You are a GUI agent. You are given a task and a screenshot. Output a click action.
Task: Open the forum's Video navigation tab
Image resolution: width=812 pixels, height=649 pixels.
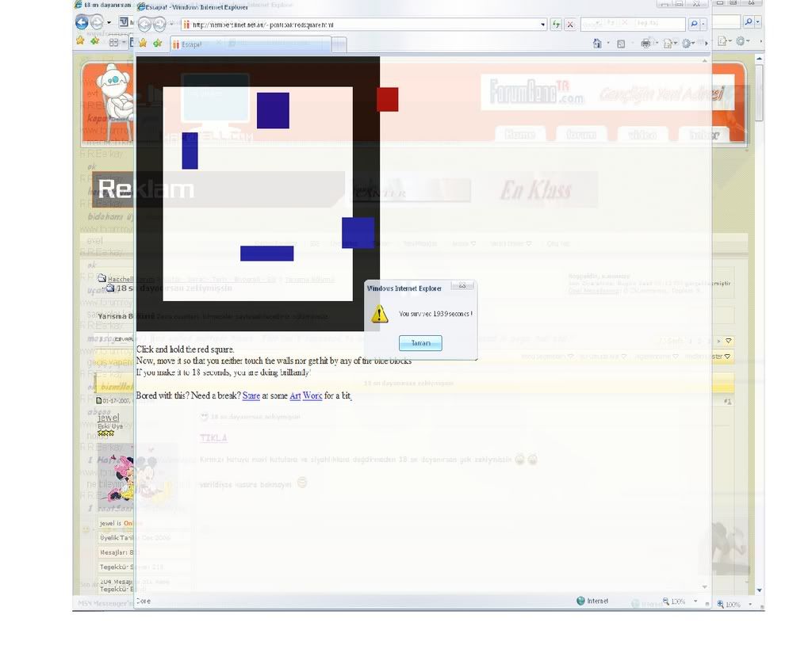(642, 135)
